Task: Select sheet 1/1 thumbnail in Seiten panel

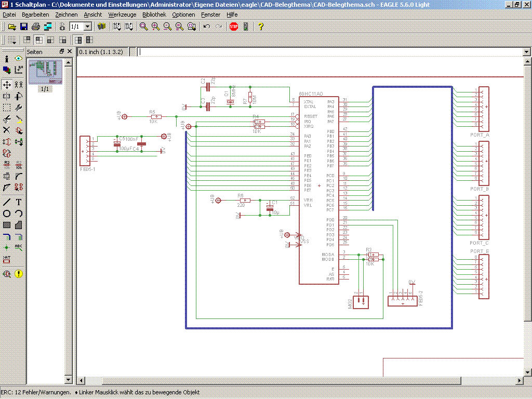Action: [45, 72]
